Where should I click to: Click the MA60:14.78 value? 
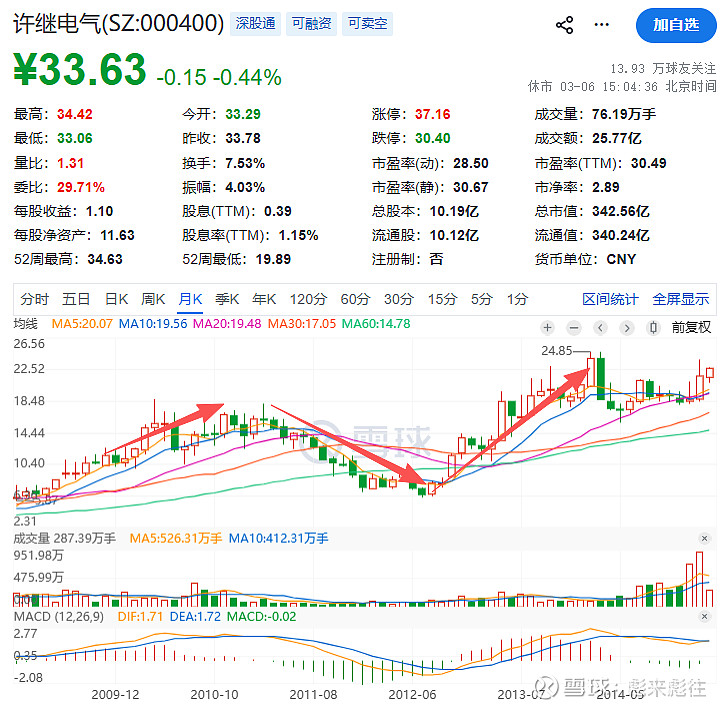[x=376, y=323]
